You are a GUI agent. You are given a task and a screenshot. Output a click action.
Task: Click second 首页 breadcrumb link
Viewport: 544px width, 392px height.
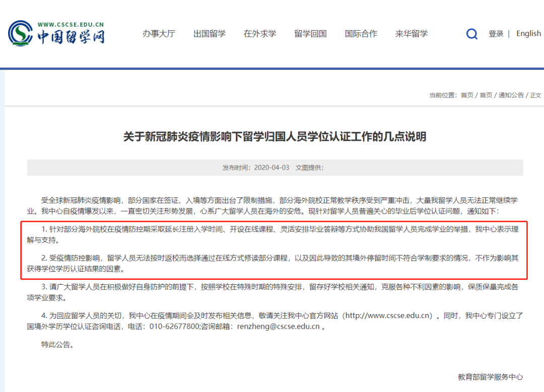tap(486, 95)
